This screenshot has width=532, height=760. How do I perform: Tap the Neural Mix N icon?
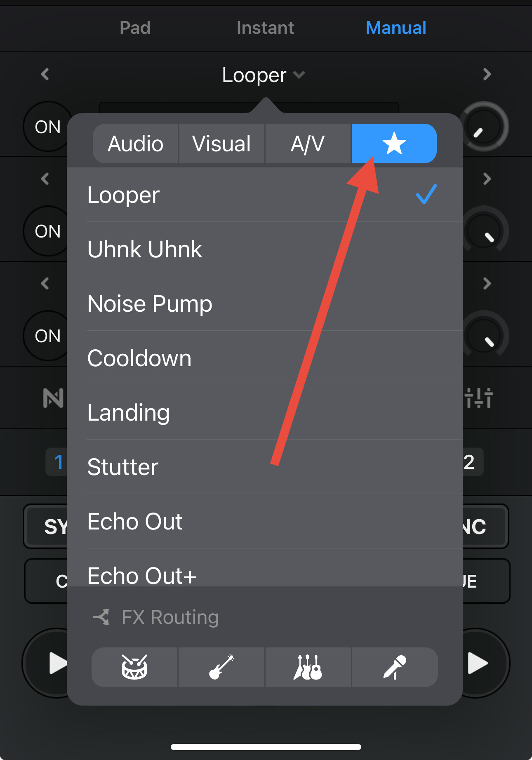point(53,398)
